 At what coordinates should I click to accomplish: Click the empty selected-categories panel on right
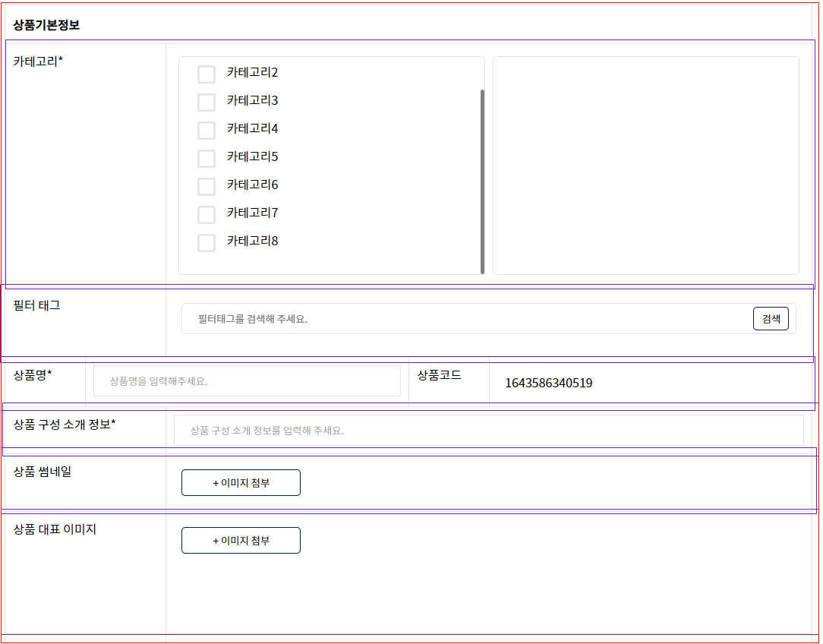coord(645,166)
